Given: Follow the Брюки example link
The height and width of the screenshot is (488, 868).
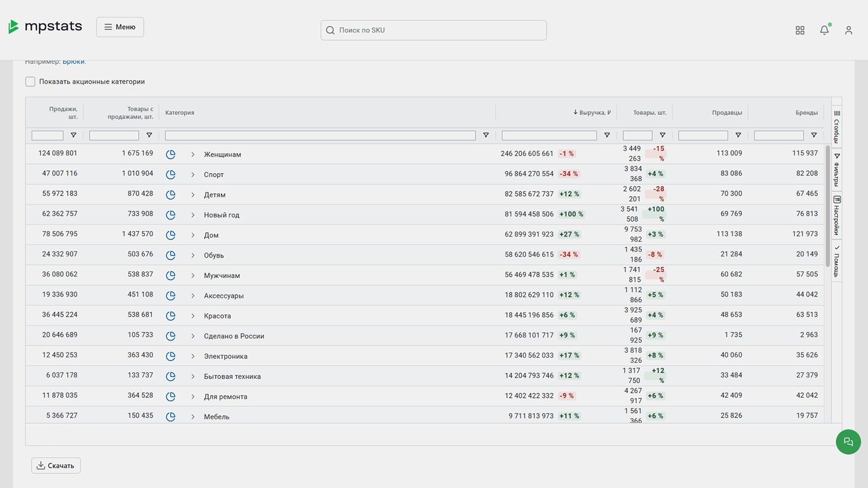Looking at the screenshot, I should 74,61.
